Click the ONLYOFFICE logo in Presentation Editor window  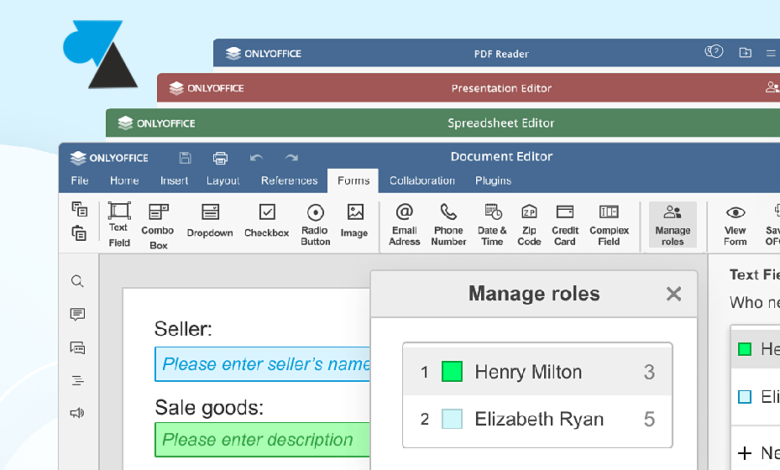(x=206, y=88)
